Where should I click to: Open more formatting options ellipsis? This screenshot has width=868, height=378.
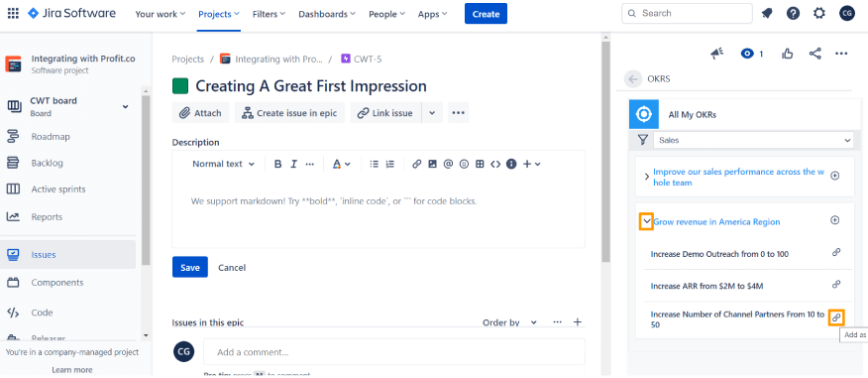click(x=310, y=164)
